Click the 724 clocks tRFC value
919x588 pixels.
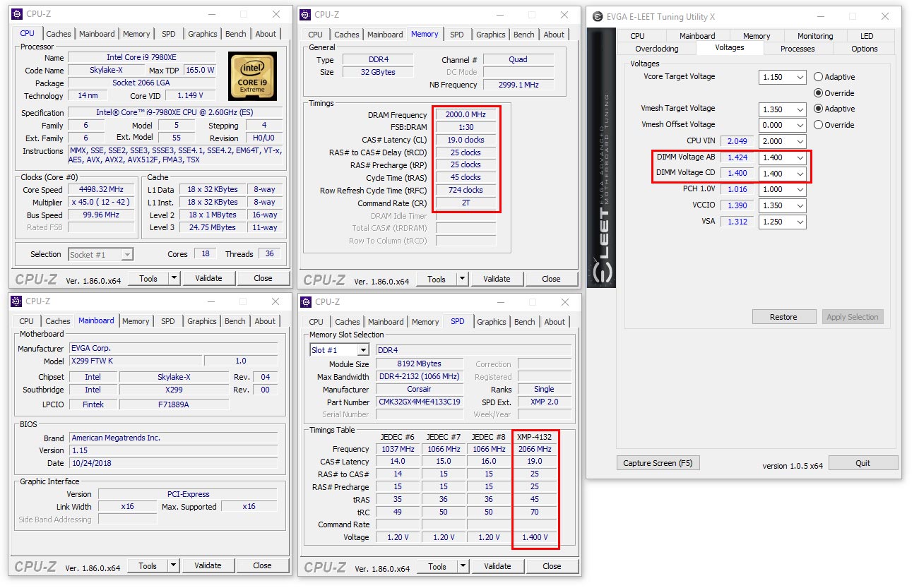(466, 191)
